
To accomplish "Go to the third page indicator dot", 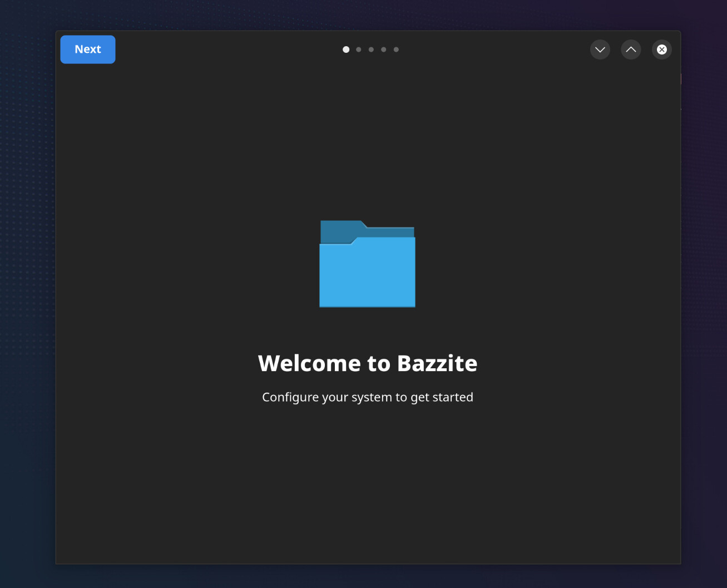I will point(371,50).
